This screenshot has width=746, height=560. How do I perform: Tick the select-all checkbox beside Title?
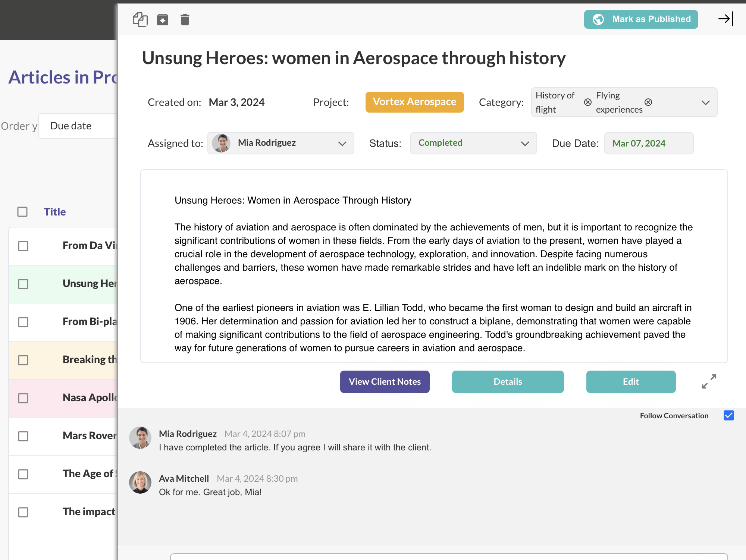tap(22, 212)
